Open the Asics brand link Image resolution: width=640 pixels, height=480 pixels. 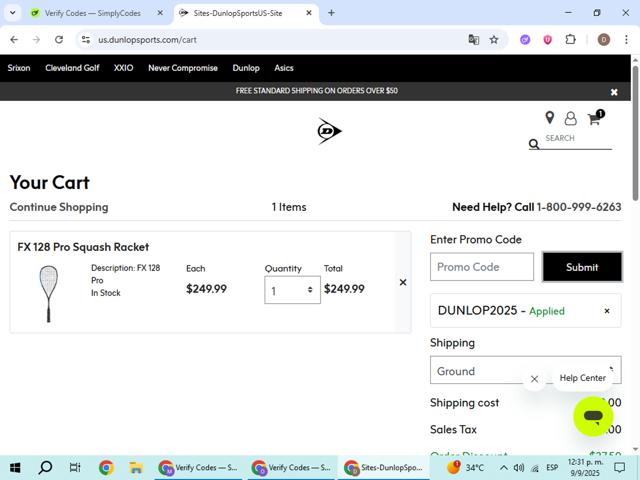click(x=284, y=68)
